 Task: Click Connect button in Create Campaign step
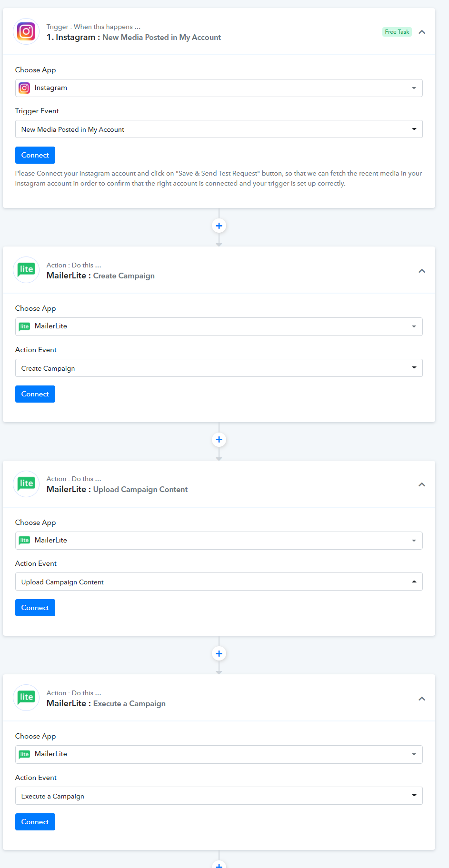[x=35, y=394]
